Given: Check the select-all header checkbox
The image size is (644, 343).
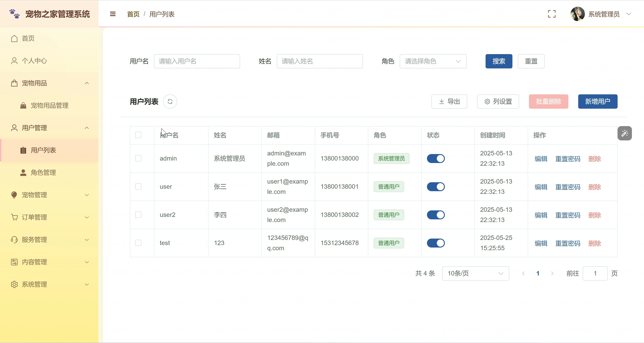Looking at the screenshot, I should point(138,135).
